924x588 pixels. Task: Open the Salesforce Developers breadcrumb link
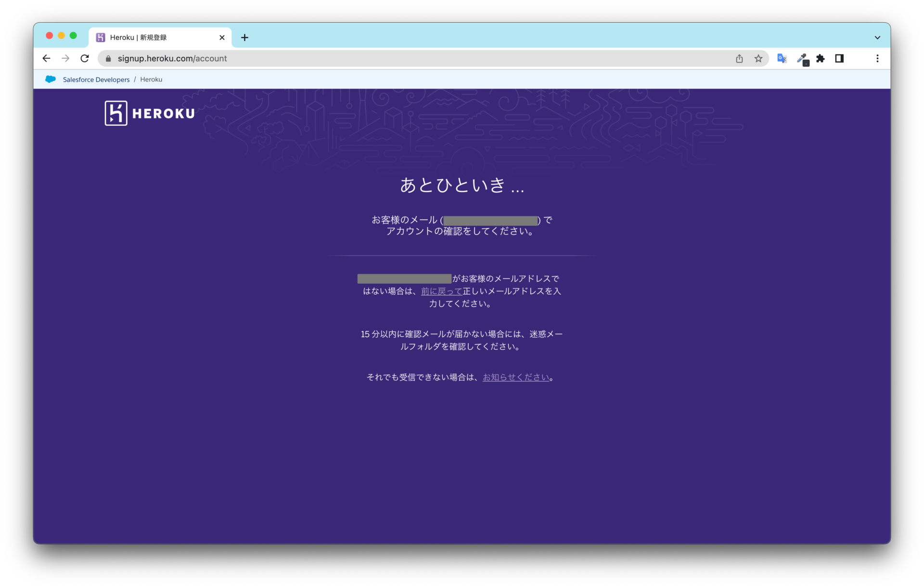(96, 79)
